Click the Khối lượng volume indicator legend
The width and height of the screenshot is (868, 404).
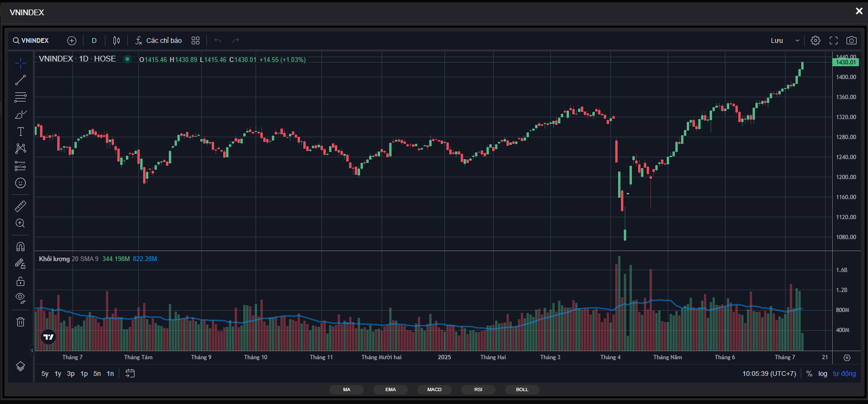[x=69, y=259]
